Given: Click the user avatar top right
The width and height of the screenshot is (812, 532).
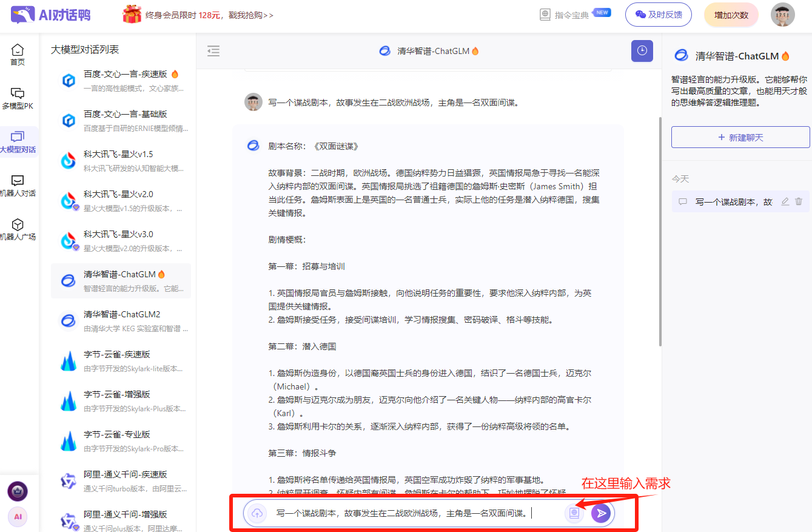Looking at the screenshot, I should tap(782, 15).
